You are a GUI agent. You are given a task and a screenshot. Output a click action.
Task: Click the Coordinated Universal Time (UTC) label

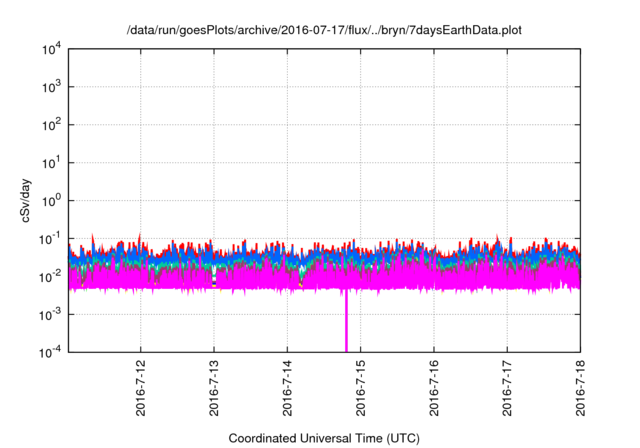(324, 438)
